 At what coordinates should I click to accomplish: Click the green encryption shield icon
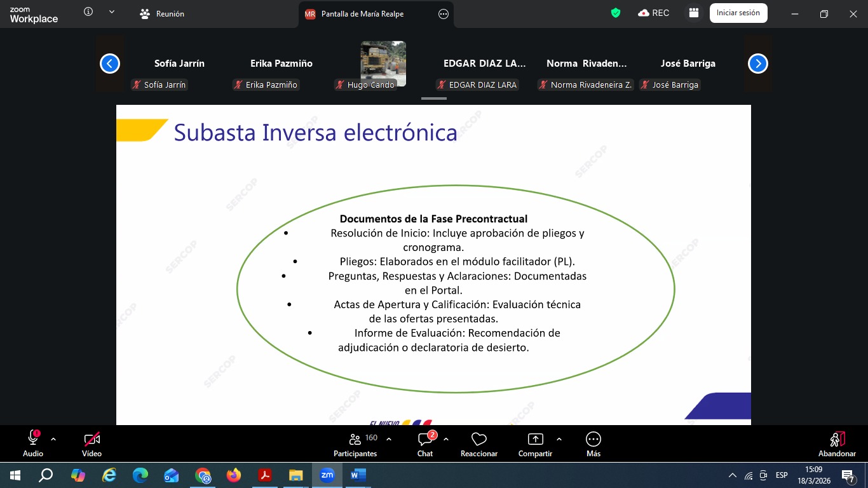[615, 13]
